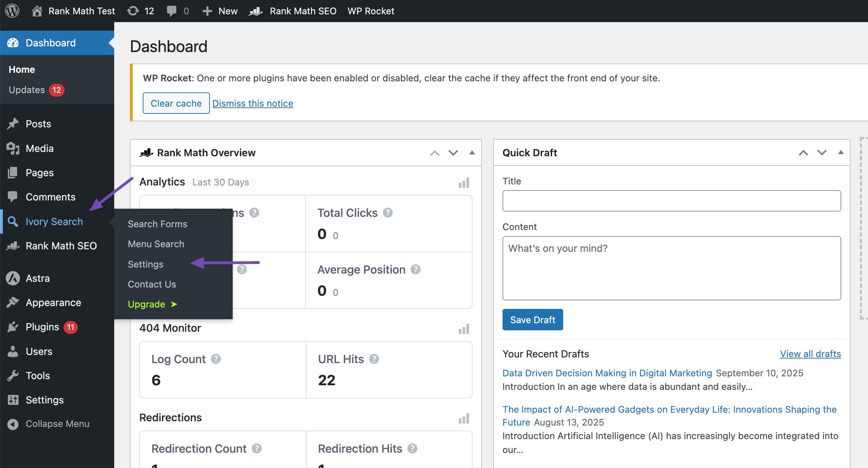This screenshot has width=868, height=468.
Task: Open Analytics bar chart icon
Action: pos(464,183)
